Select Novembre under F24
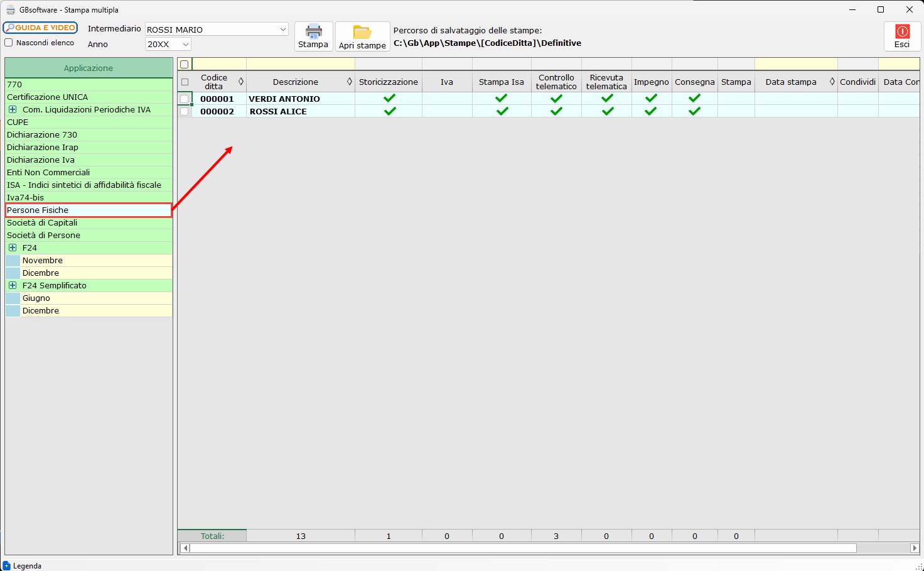 (43, 260)
